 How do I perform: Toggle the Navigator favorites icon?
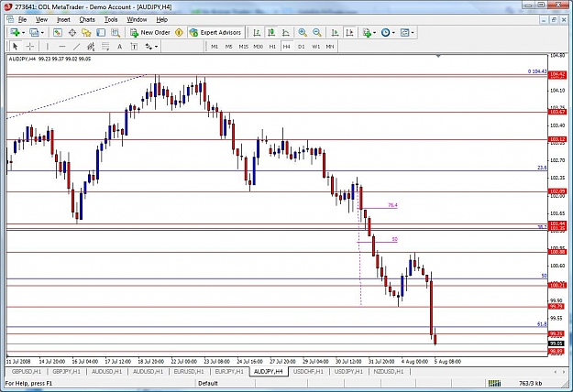tap(86, 32)
